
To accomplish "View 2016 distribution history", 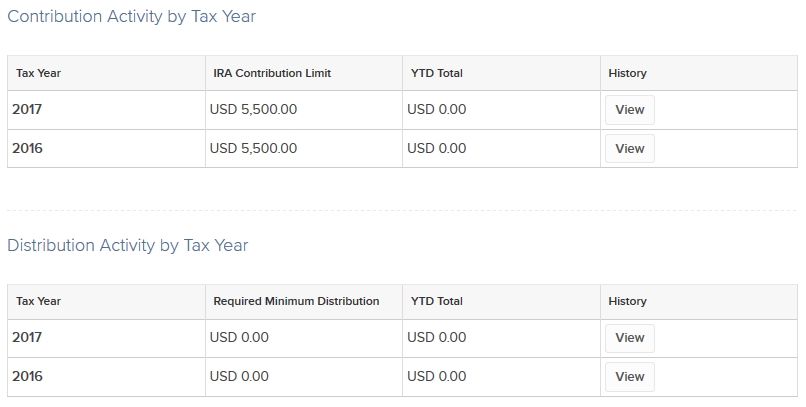I will pos(630,377).
